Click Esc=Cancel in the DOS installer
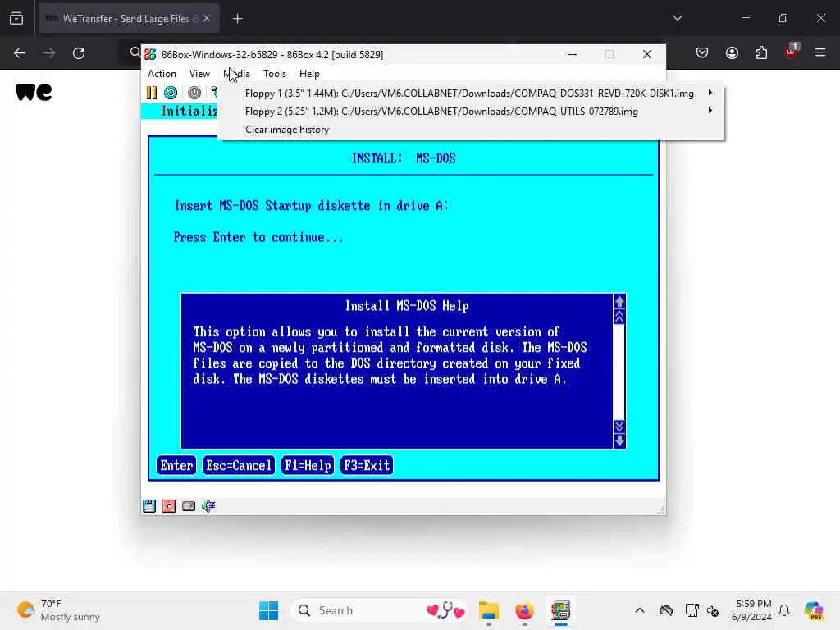This screenshot has width=840, height=630. coord(239,465)
